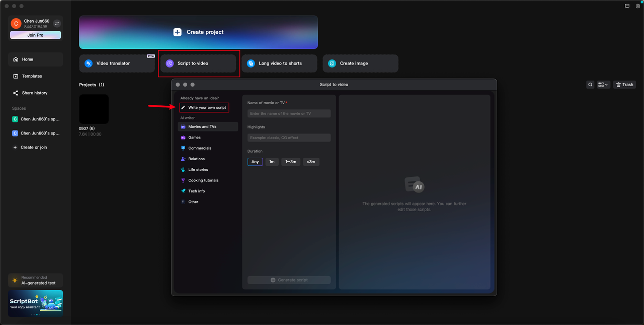This screenshot has width=644, height=325.
Task: Click the Recommended AI-generated text card
Action: (35, 280)
